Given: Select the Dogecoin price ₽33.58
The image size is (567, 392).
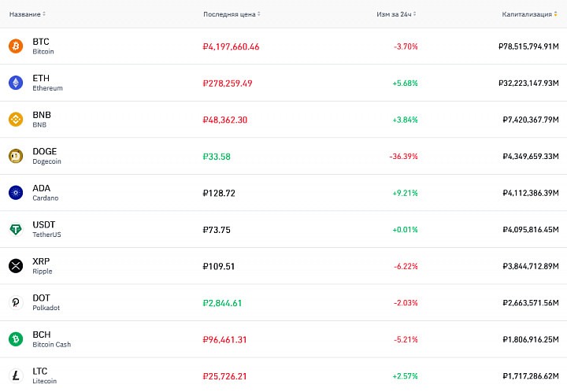Looking at the screenshot, I should (x=217, y=157).
